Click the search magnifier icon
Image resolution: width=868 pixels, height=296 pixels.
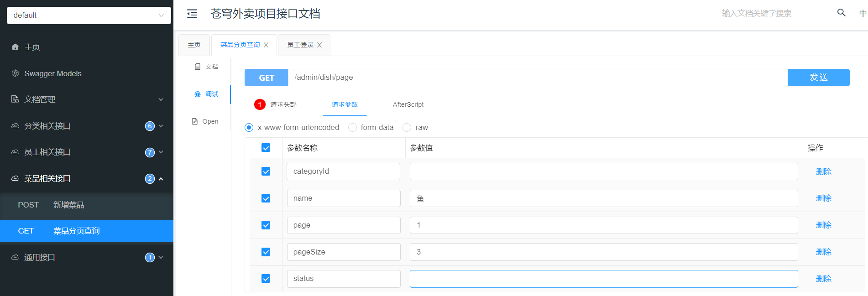point(842,13)
